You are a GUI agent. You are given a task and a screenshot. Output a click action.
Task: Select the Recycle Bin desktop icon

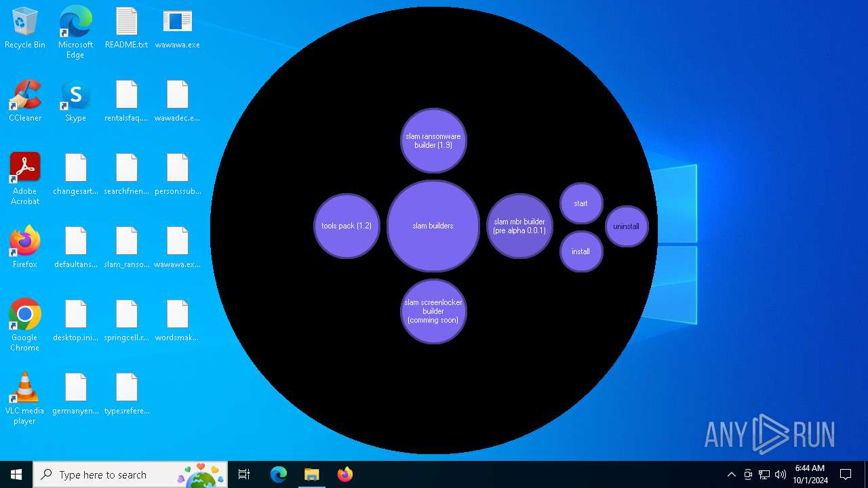[25, 28]
